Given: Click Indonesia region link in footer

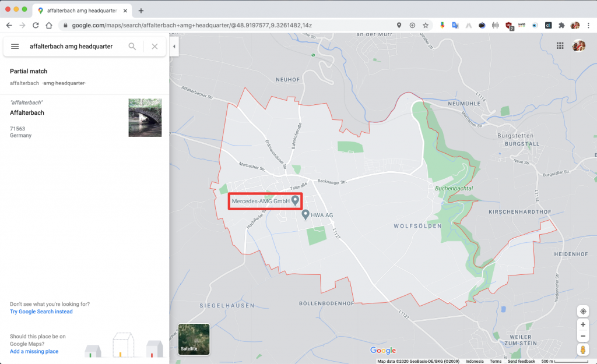Looking at the screenshot, I should pyautogui.click(x=475, y=361).
